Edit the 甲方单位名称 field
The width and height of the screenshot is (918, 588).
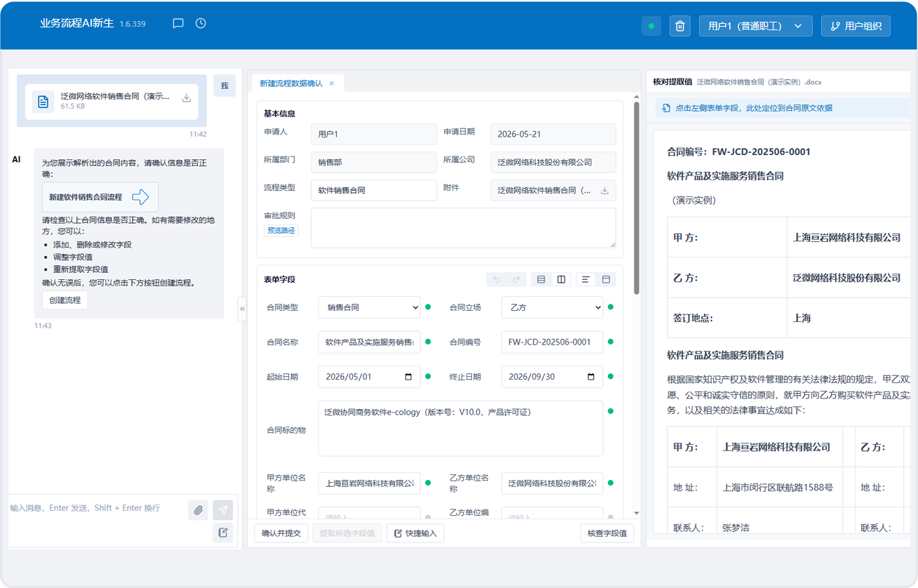pyautogui.click(x=369, y=483)
